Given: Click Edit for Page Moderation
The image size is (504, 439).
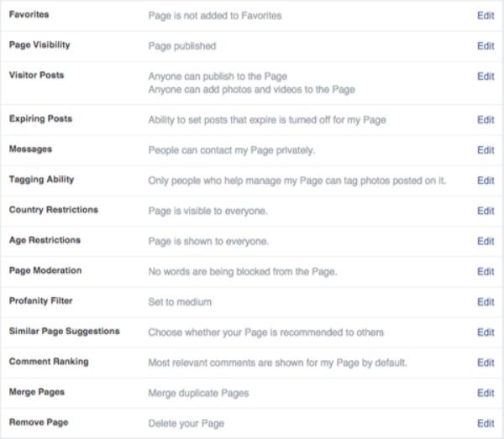Looking at the screenshot, I should coord(486,272).
